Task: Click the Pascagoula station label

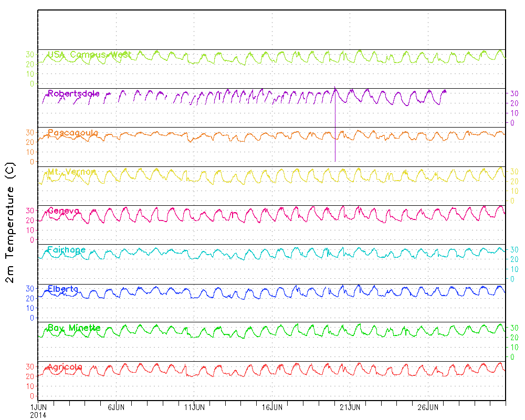Action: [x=72, y=133]
